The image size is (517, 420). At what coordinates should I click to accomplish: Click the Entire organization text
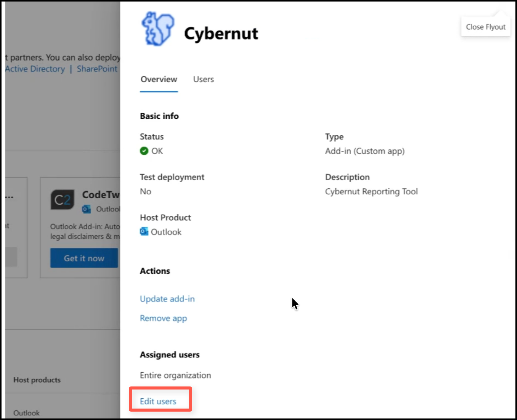click(x=175, y=375)
